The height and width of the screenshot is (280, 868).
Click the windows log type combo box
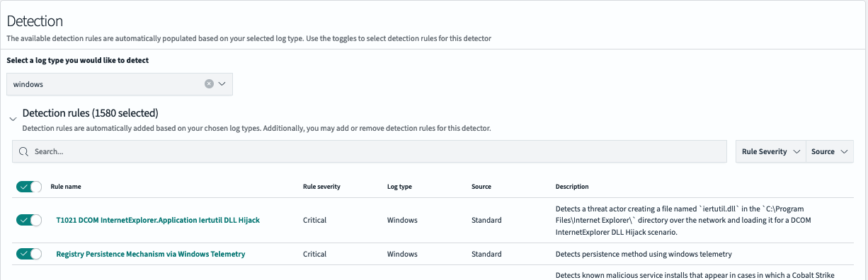[120, 83]
